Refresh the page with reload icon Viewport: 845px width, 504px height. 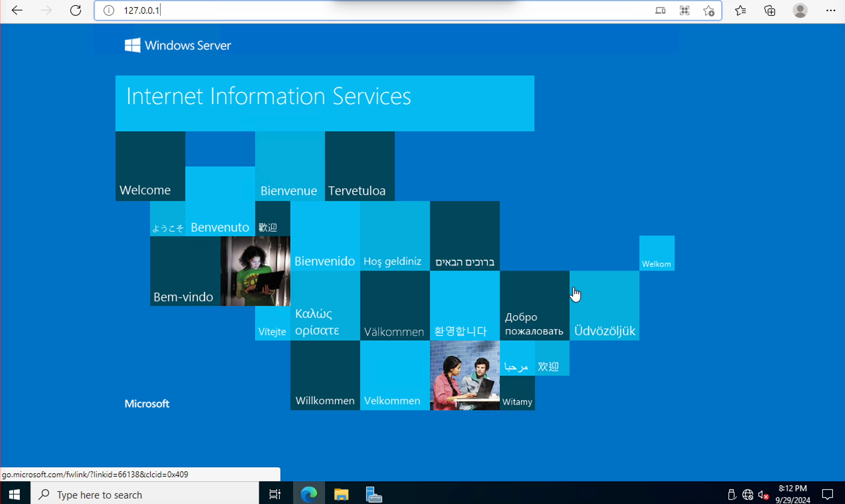coord(75,11)
